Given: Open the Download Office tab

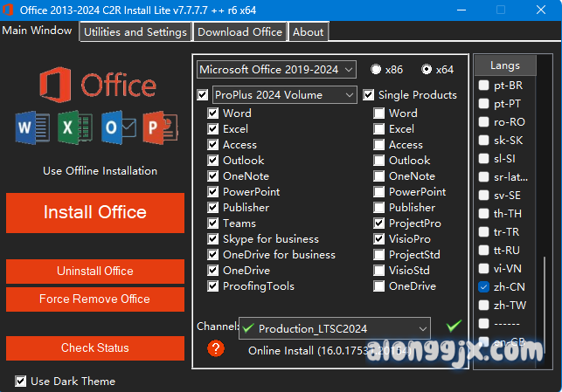Looking at the screenshot, I should point(239,31).
